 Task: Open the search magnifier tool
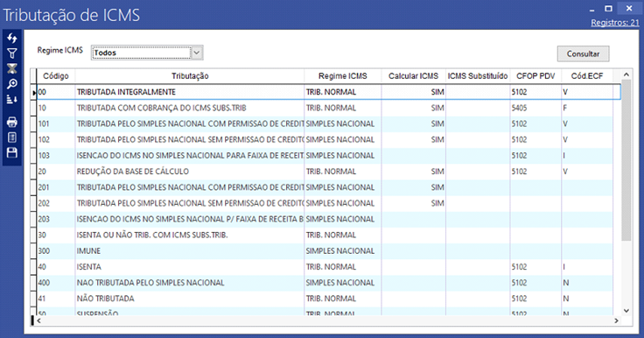point(12,84)
